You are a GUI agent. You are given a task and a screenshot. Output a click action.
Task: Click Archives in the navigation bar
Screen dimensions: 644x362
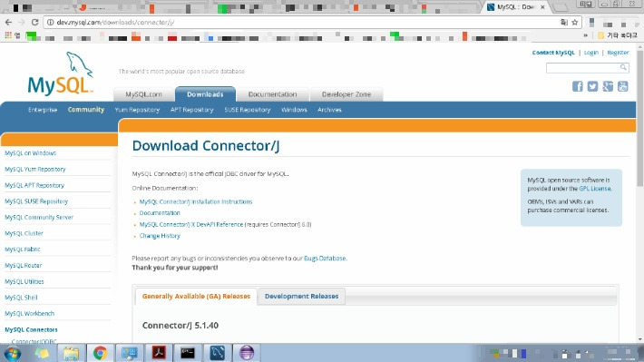[x=329, y=110]
